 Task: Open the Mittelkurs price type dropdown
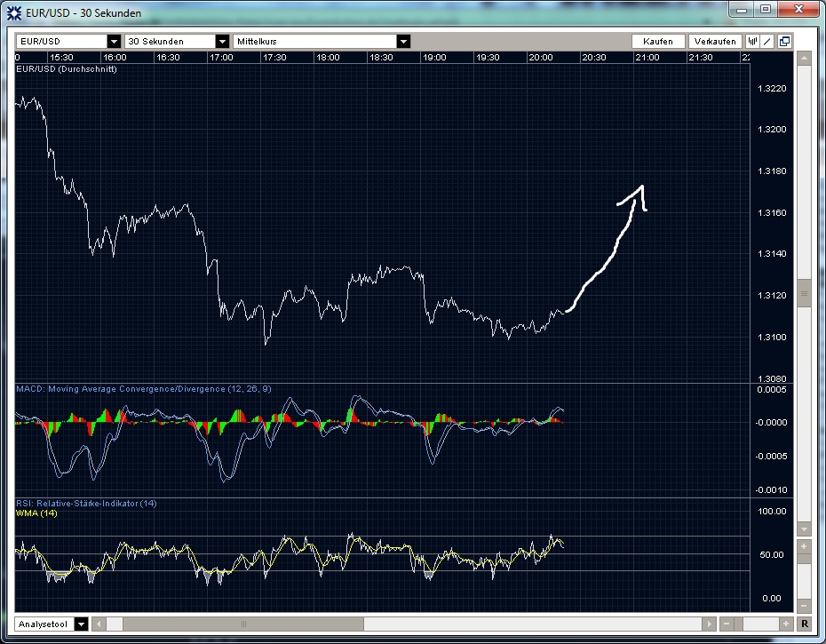coord(404,41)
